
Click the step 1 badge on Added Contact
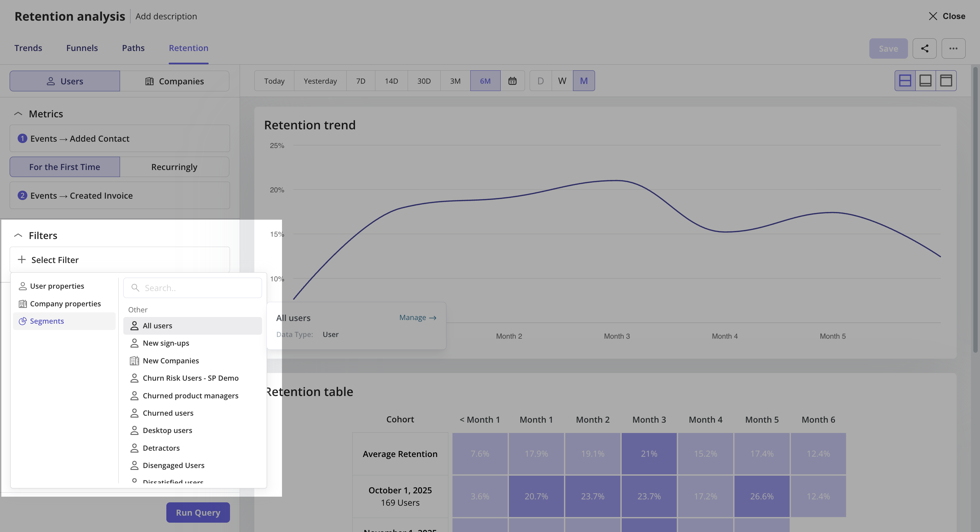22,139
